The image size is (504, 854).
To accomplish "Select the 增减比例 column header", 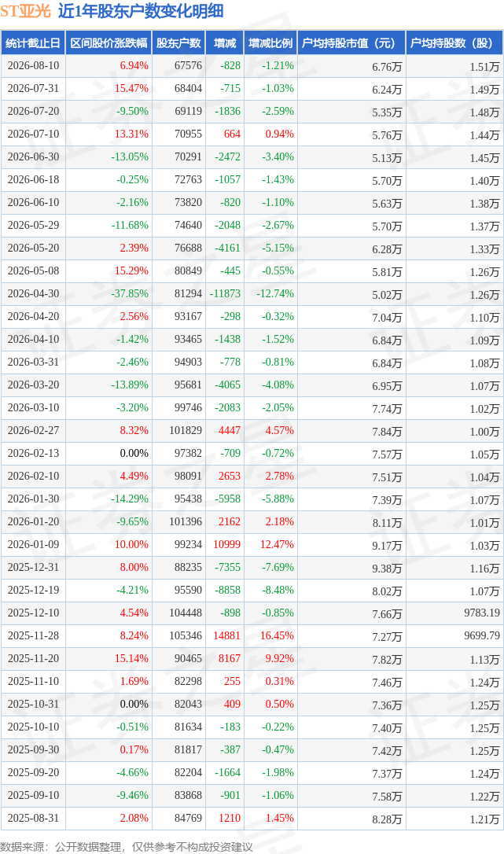I will (270, 43).
